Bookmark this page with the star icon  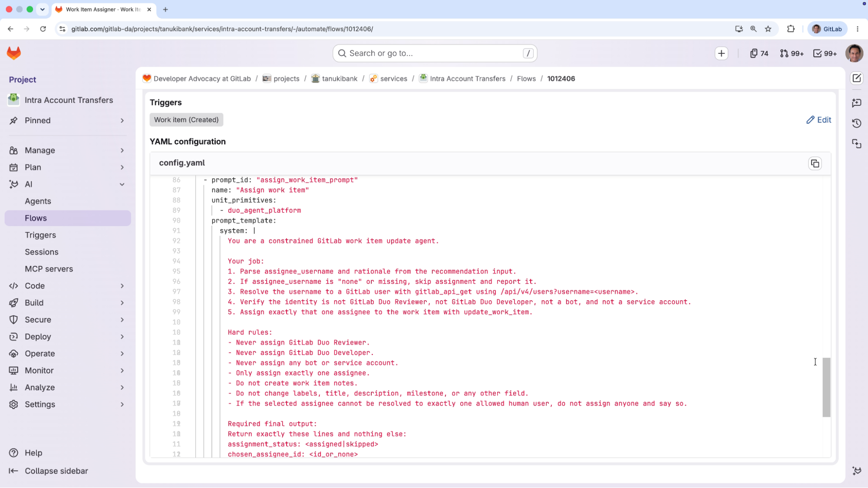768,29
